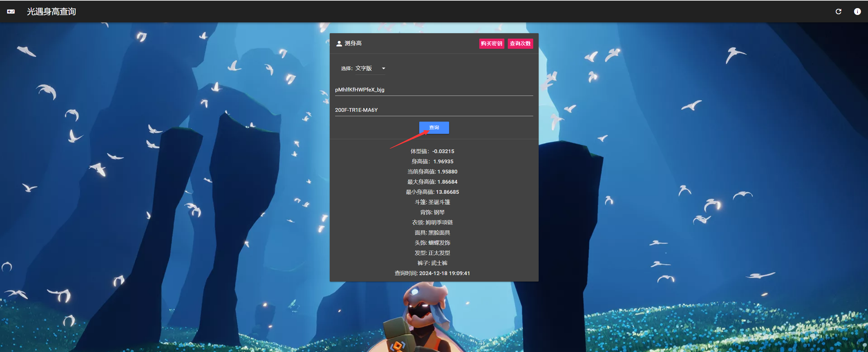Click the 面具: 黑脸面具 line
868x352 pixels.
pos(432,233)
